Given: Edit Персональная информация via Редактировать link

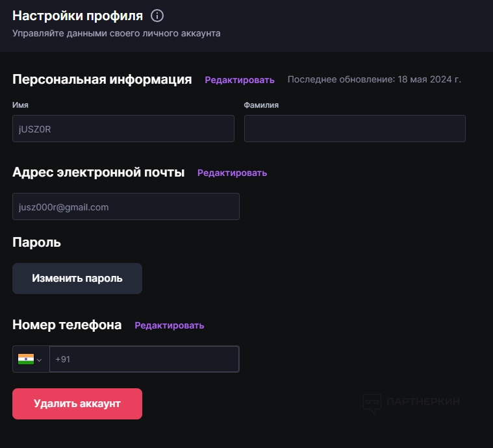Looking at the screenshot, I should (x=240, y=80).
